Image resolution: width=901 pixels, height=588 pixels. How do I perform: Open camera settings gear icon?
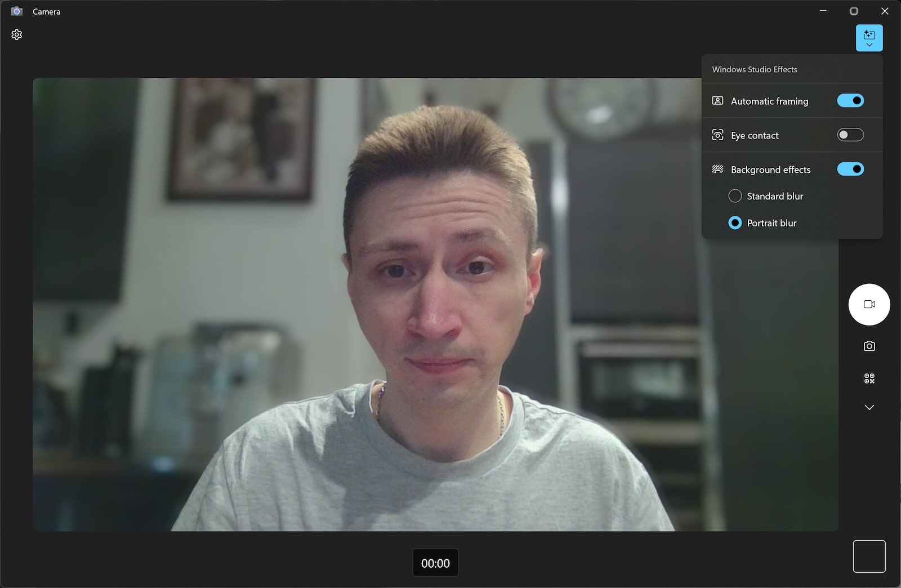tap(16, 35)
